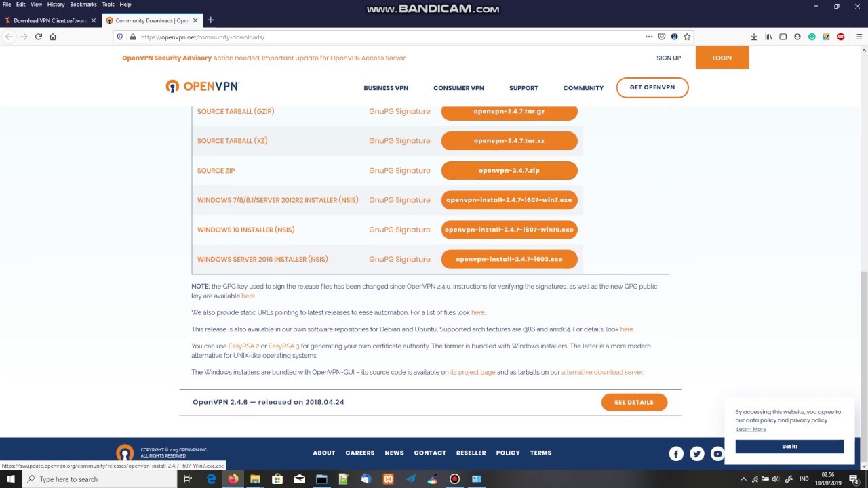
Task: Open BUSINESS VPN navigation item
Action: pyautogui.click(x=386, y=88)
